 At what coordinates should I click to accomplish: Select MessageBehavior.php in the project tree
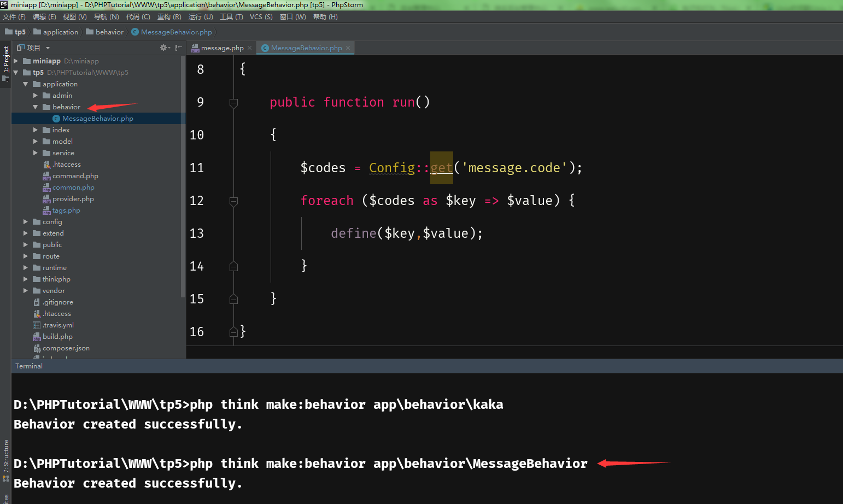tap(98, 118)
